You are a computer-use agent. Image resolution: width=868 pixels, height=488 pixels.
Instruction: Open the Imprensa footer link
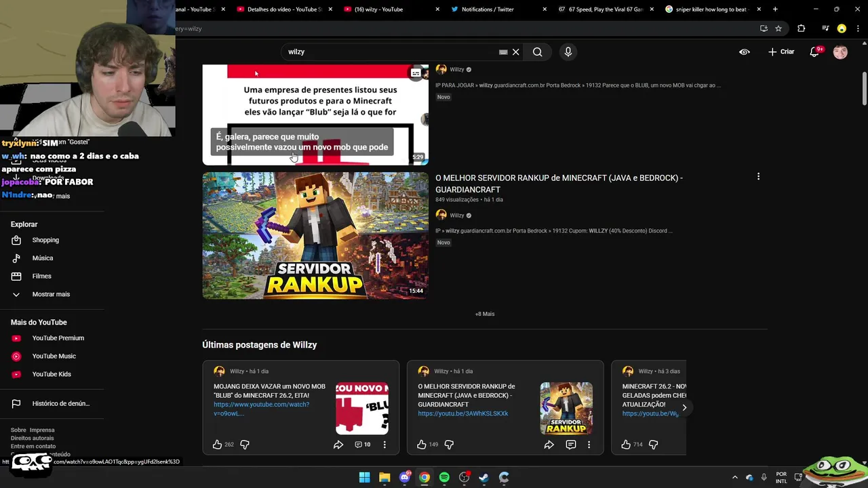pyautogui.click(x=42, y=430)
